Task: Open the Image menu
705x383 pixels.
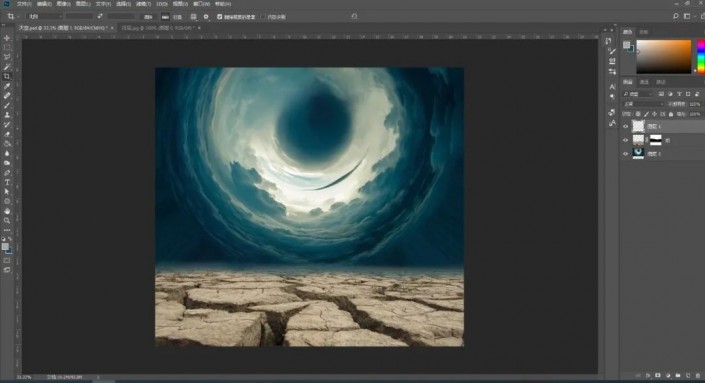Action: point(63,4)
